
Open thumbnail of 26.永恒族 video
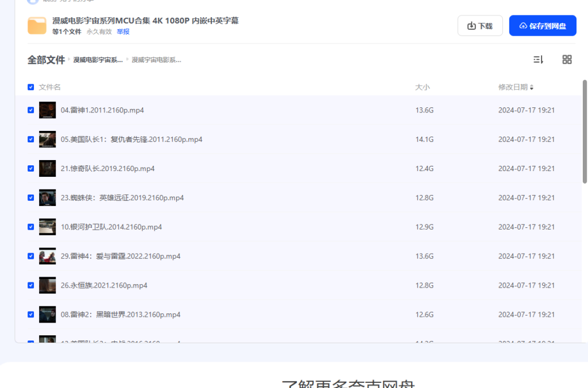click(47, 286)
